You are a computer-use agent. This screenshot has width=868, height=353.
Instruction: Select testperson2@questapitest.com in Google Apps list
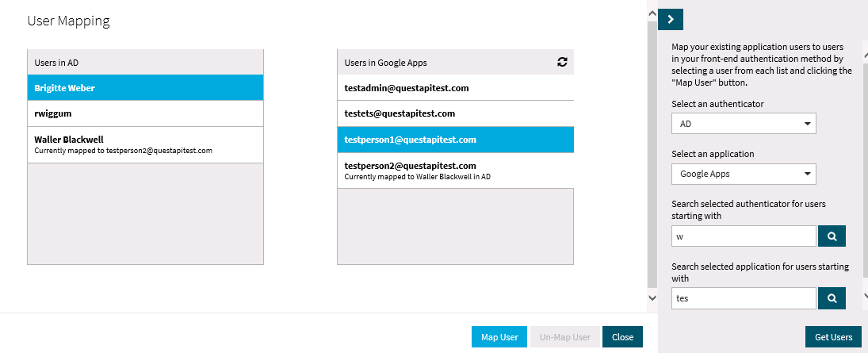456,171
